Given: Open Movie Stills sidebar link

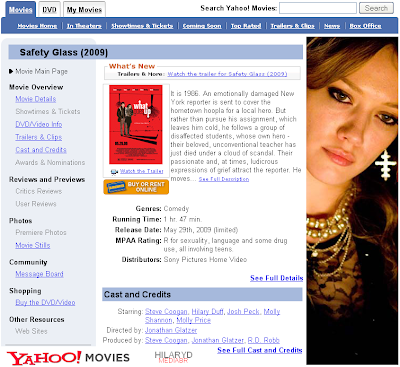Looking at the screenshot, I should point(33,245).
